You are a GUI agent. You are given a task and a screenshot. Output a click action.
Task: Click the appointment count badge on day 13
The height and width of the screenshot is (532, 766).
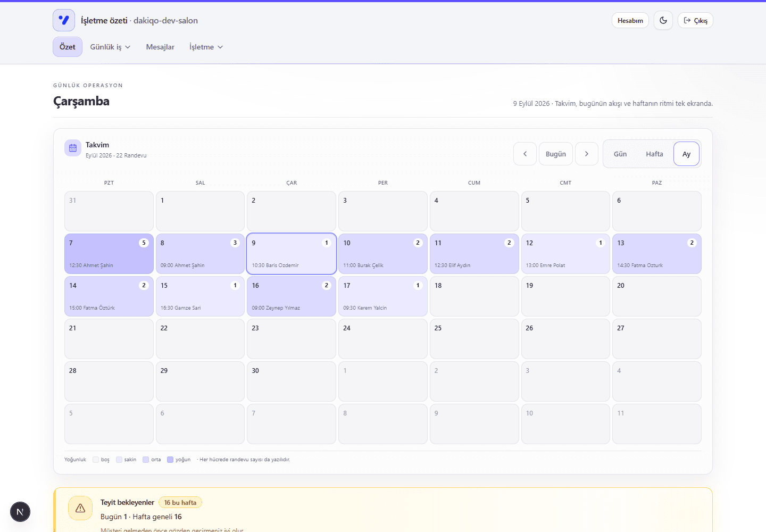point(692,243)
